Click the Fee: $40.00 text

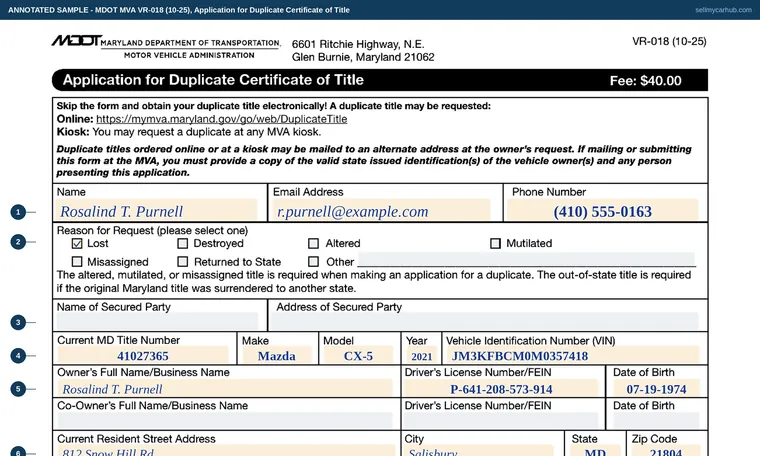click(645, 80)
